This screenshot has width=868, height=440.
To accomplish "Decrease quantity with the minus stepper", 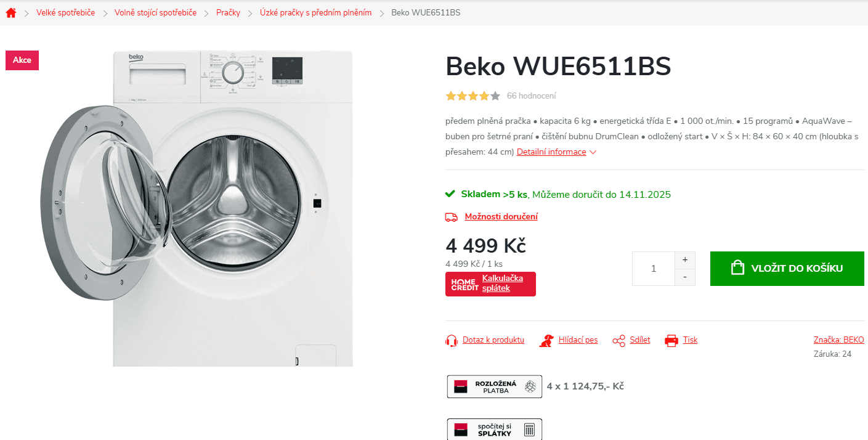I will [684, 277].
